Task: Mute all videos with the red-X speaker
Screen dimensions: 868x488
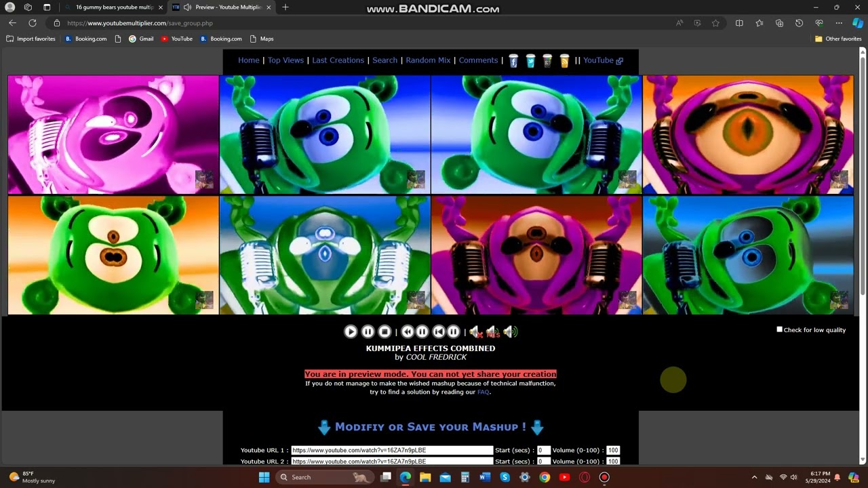Action: [x=475, y=331]
